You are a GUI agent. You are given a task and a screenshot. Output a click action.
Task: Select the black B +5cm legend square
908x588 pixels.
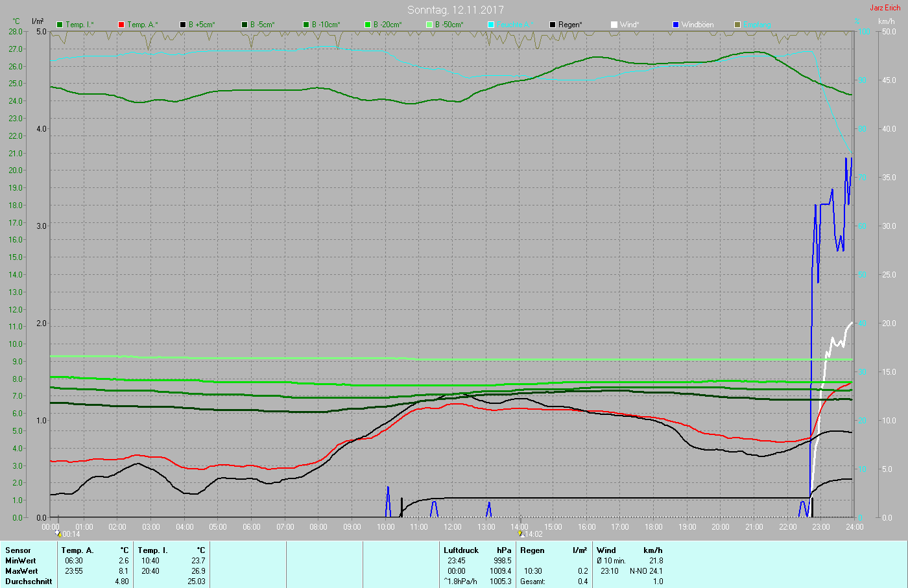click(183, 25)
